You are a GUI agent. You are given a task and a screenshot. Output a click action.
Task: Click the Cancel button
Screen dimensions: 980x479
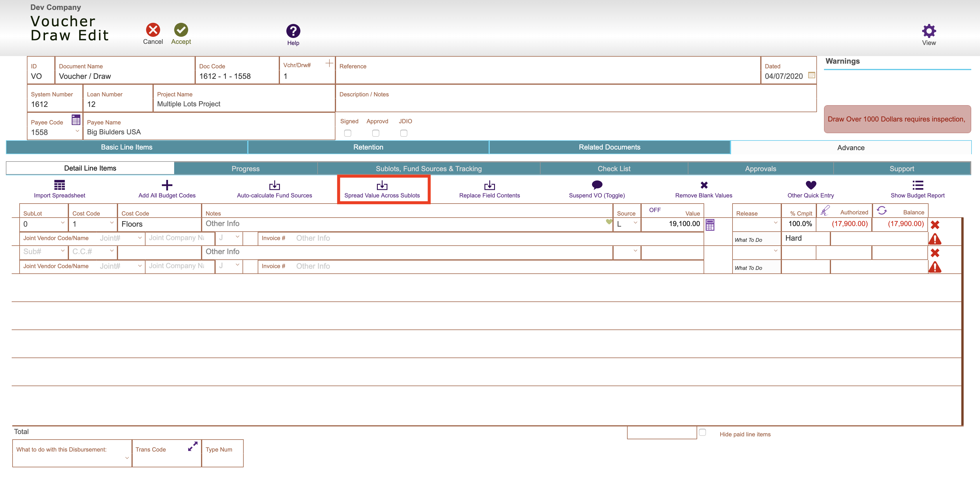click(153, 30)
